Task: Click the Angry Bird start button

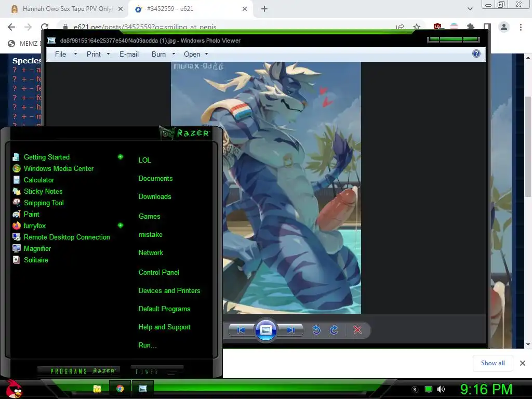Action: tap(14, 389)
